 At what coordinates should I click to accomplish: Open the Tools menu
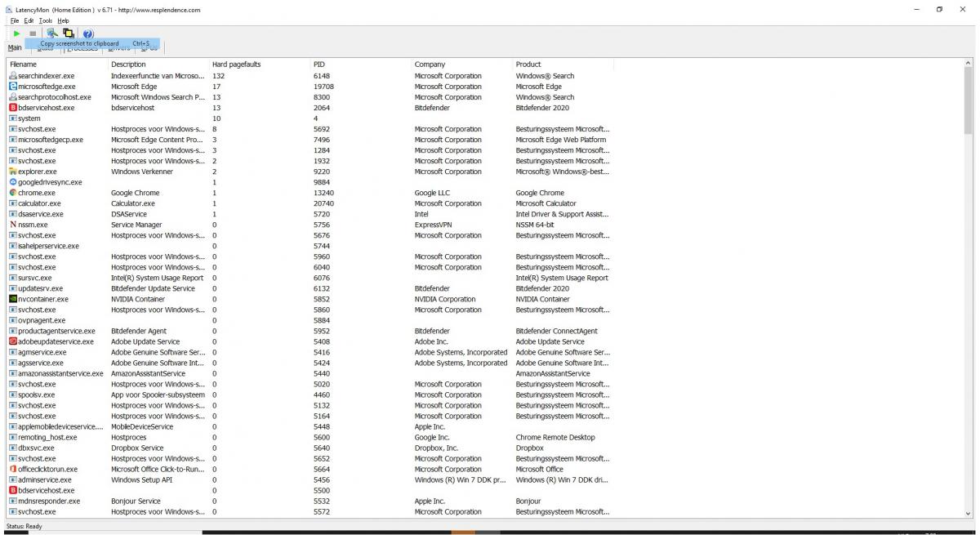click(46, 20)
